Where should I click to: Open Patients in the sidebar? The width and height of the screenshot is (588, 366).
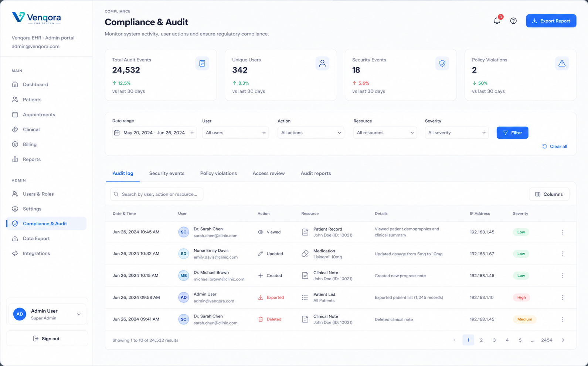coord(47,100)
